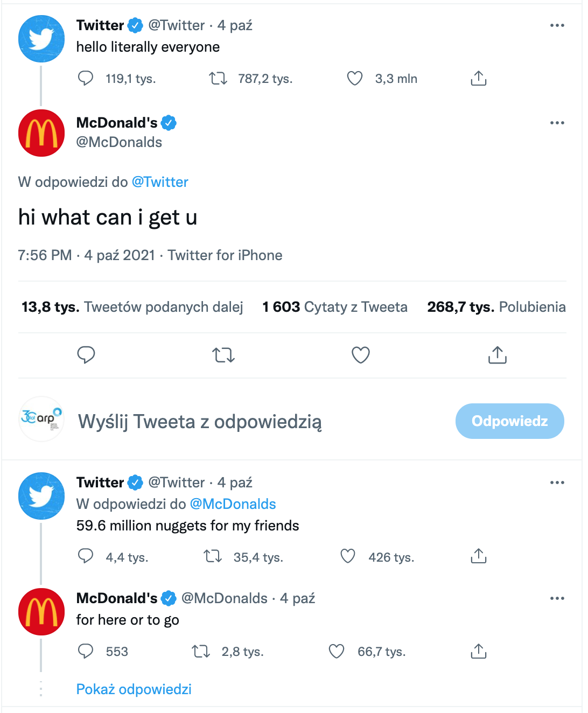Retweet the main McDonald's tweet
Viewport: 588px width, 713px height.
pyautogui.click(x=223, y=355)
